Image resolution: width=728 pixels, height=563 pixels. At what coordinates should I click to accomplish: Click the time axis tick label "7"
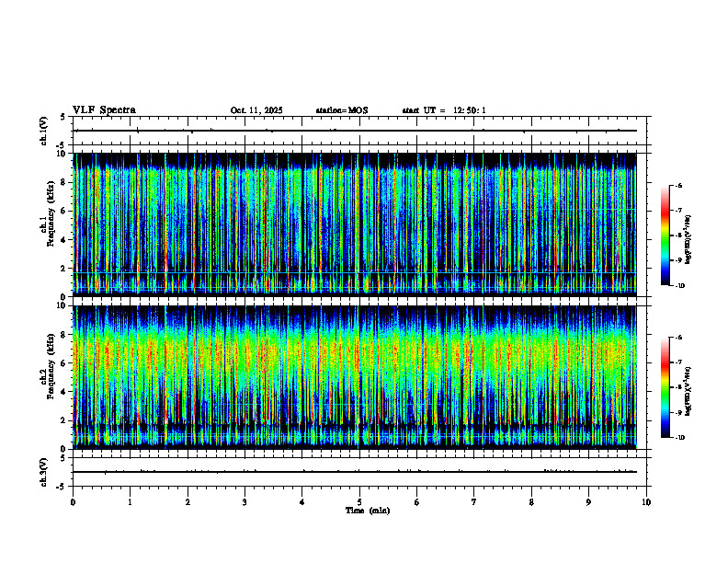pyautogui.click(x=474, y=502)
